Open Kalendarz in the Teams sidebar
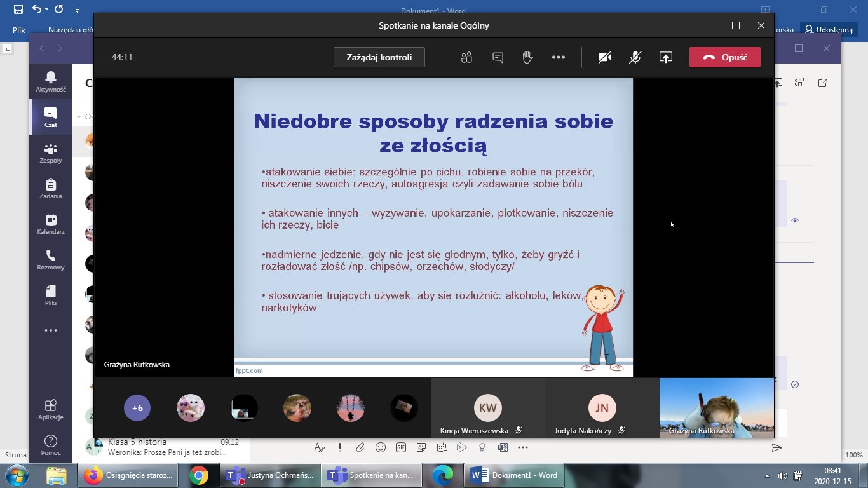The height and width of the screenshot is (488, 868). pos(51,224)
